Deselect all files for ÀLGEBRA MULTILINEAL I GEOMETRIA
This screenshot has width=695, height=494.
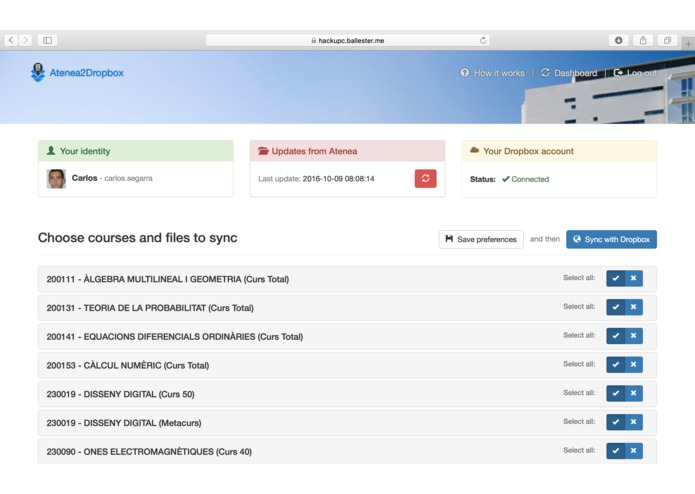point(633,278)
